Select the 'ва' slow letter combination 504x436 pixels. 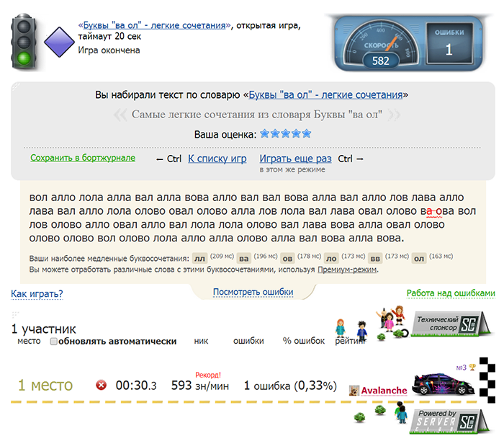(x=244, y=259)
